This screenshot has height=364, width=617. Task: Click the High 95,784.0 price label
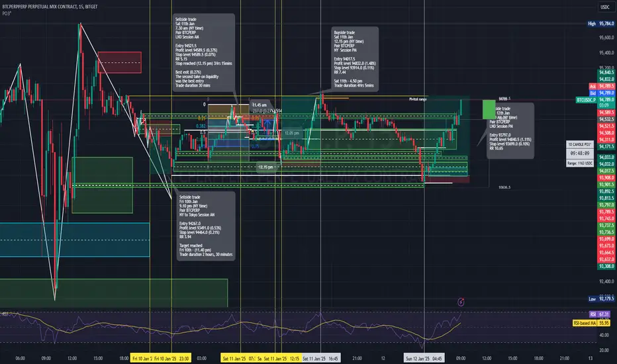601,24
